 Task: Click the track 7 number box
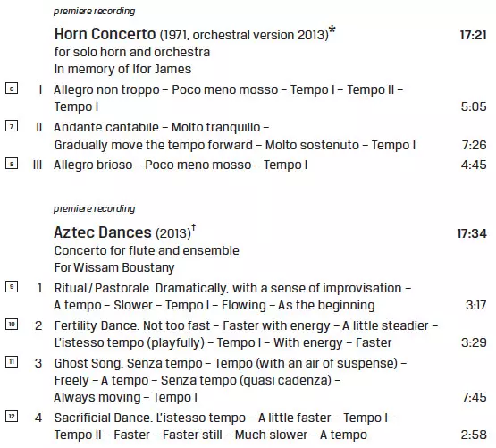point(12,126)
